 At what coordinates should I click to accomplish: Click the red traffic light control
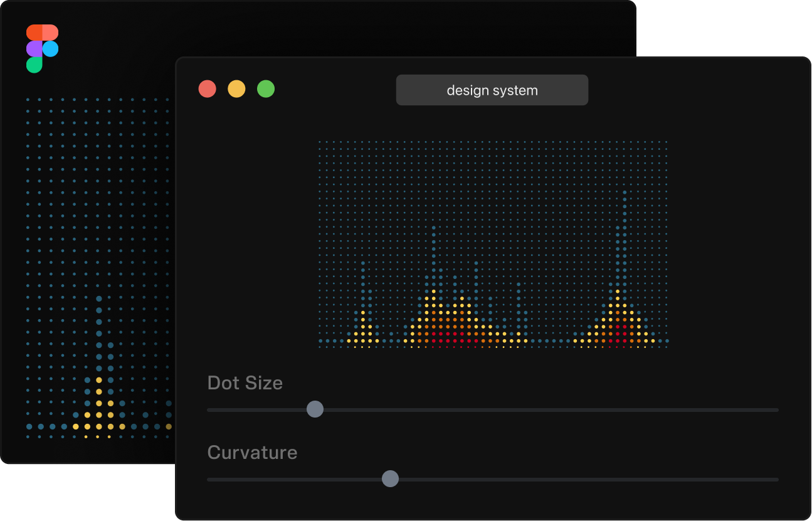[x=208, y=89]
